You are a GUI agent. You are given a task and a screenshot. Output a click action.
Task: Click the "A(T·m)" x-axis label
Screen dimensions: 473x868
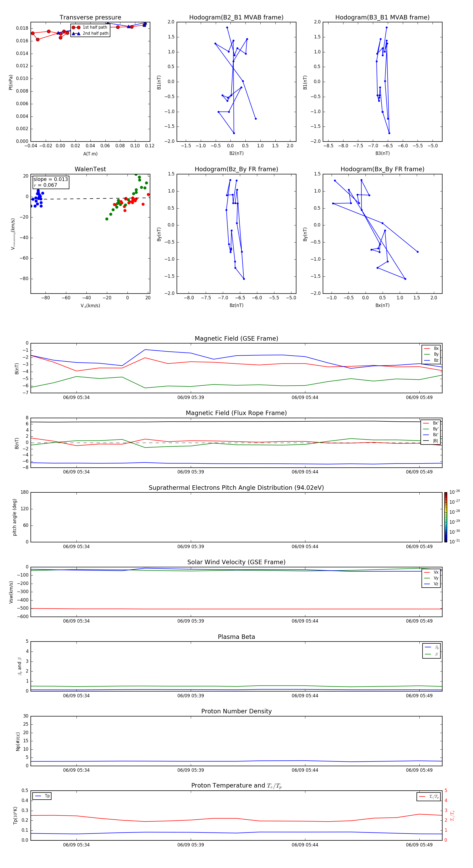90,154
